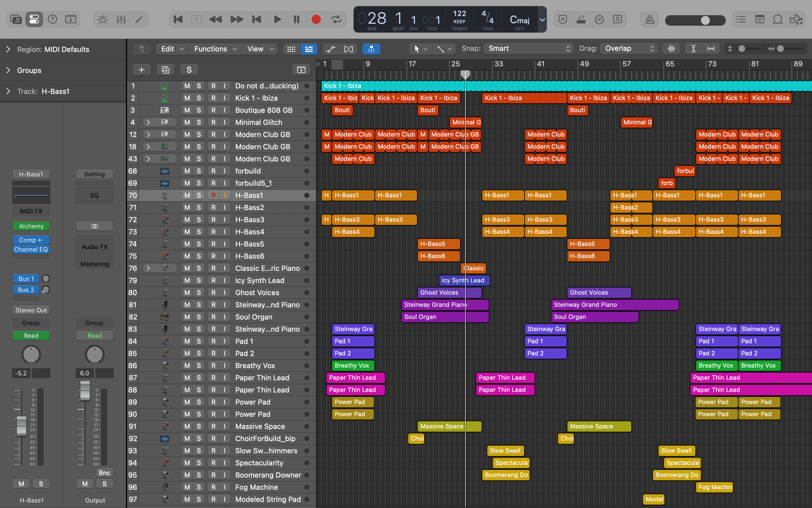
Task: Record-enable the Soul Organ track
Action: point(213,317)
